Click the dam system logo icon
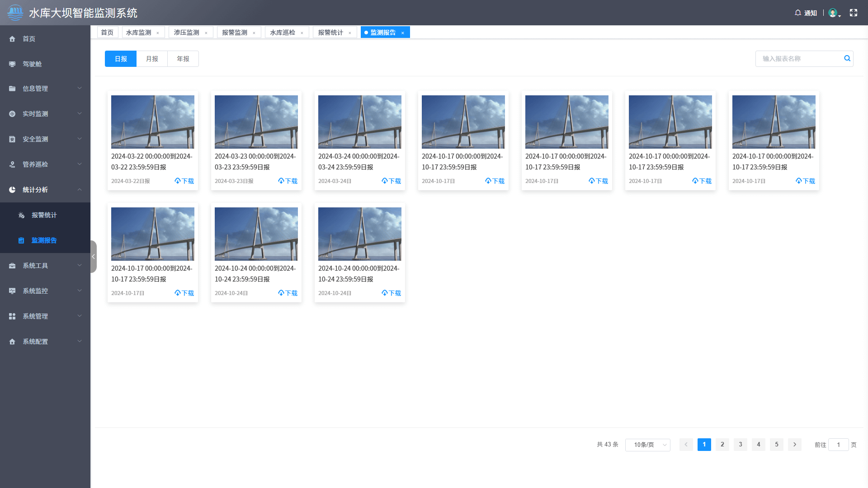This screenshot has height=488, width=868. tap(15, 12)
